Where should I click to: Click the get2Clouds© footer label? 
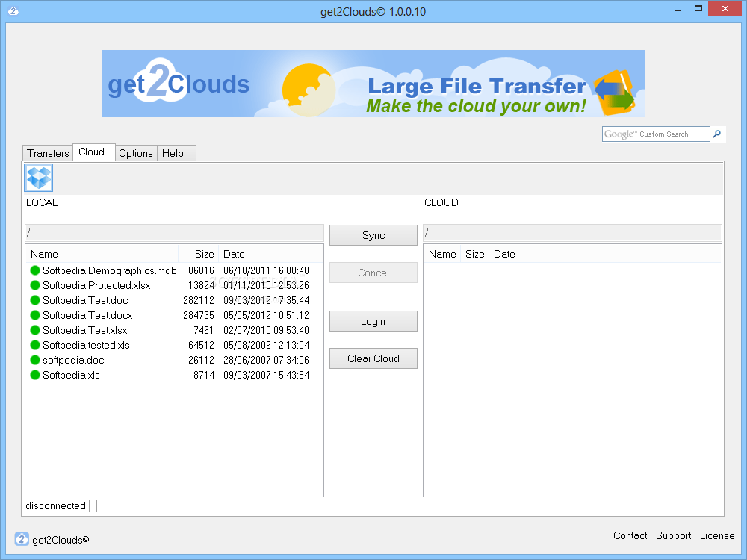(61, 540)
